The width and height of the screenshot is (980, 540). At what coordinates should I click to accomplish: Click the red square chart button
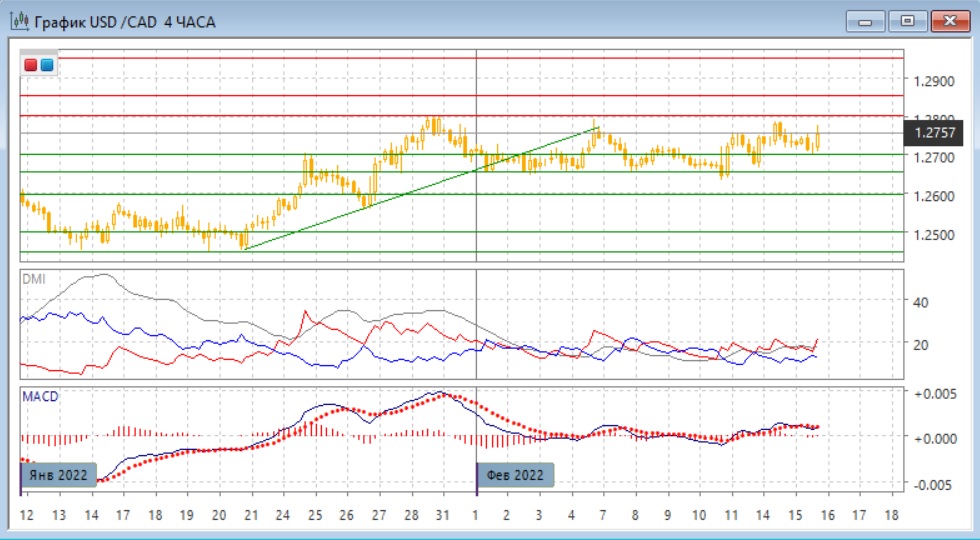tap(31, 65)
